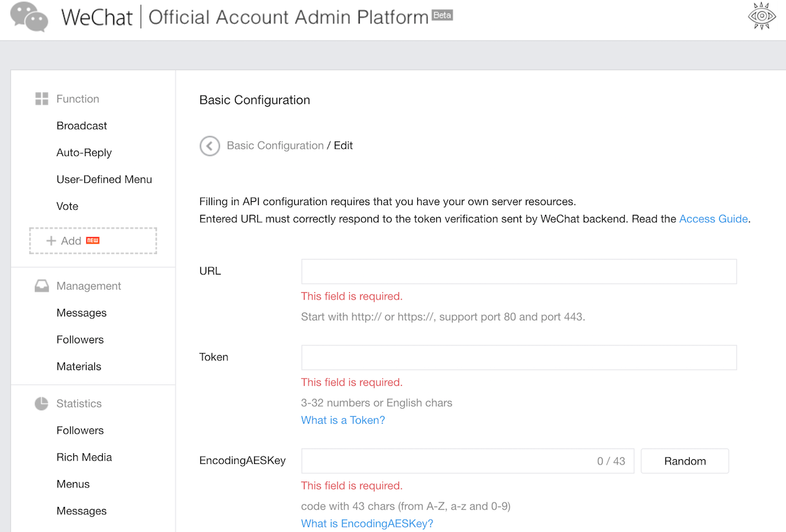The image size is (786, 532).
Task: Open the Access Guide link
Action: click(x=713, y=219)
